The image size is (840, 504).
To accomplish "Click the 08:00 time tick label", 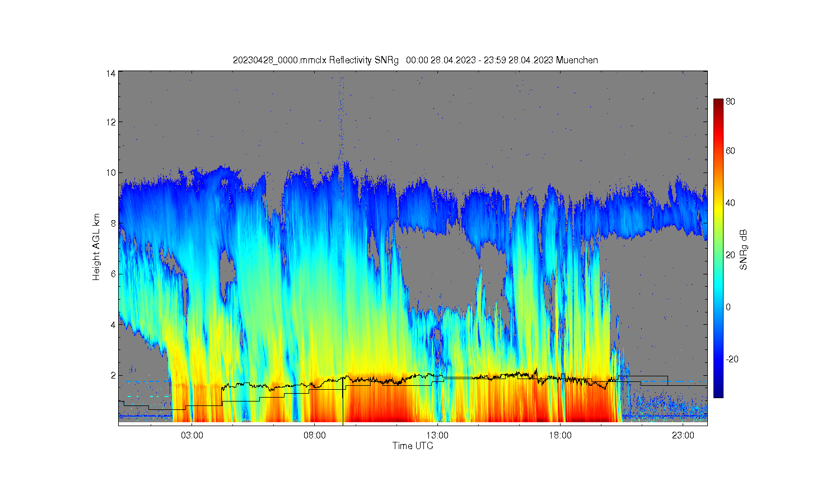I will (x=315, y=435).
